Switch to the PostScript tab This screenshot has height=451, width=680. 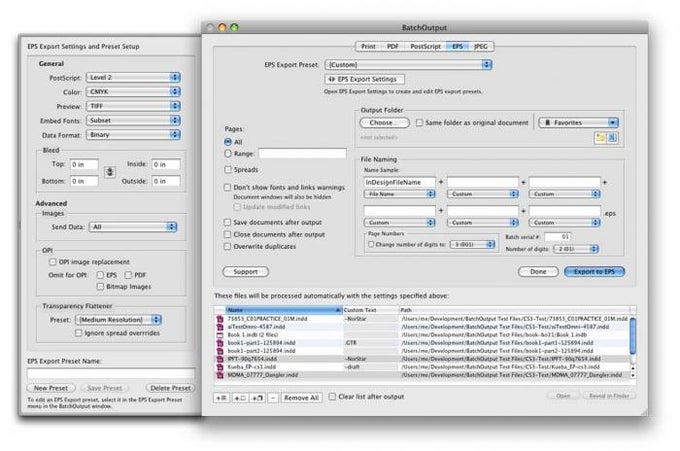(425, 46)
